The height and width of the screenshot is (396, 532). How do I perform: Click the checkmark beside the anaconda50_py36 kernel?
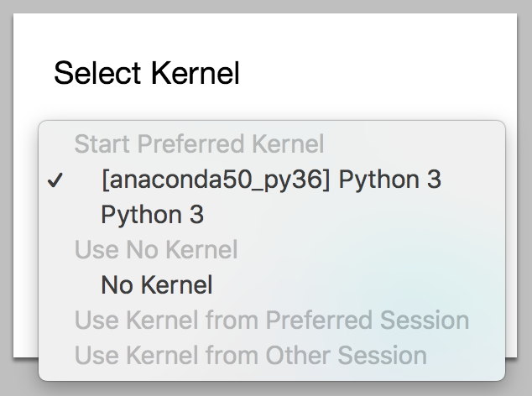55,181
